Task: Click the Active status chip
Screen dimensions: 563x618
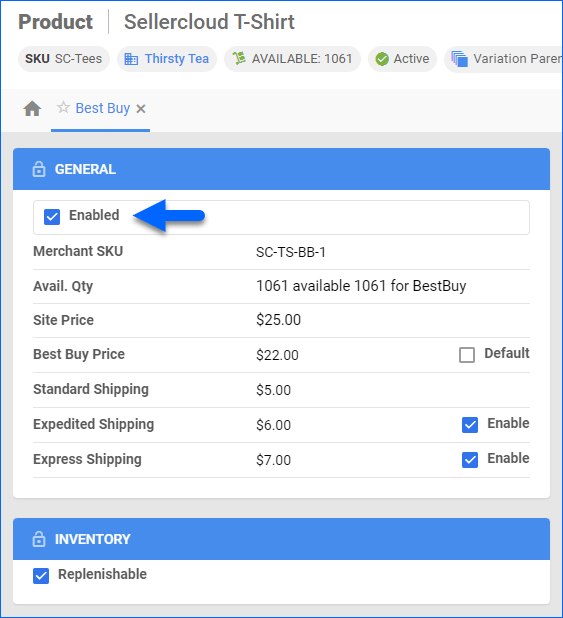Action: tap(403, 59)
